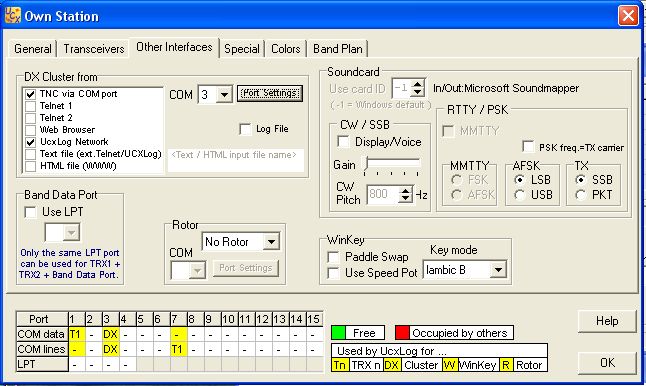
Task: Open the LPT port dropdown
Action: pyautogui.click(x=72, y=233)
